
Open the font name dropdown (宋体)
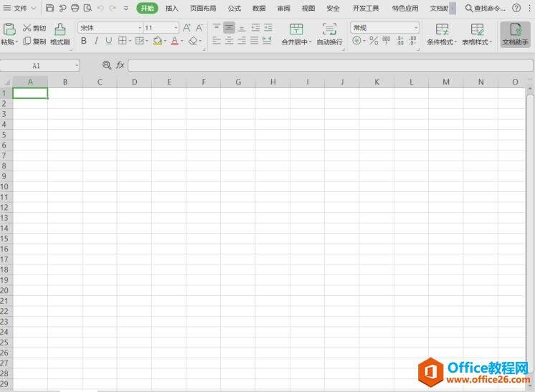(x=140, y=28)
